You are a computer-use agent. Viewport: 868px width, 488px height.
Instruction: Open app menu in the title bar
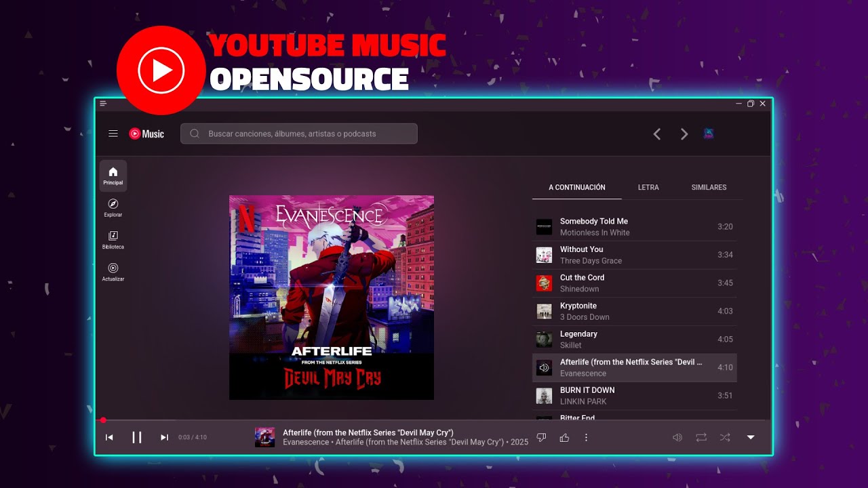coord(103,104)
